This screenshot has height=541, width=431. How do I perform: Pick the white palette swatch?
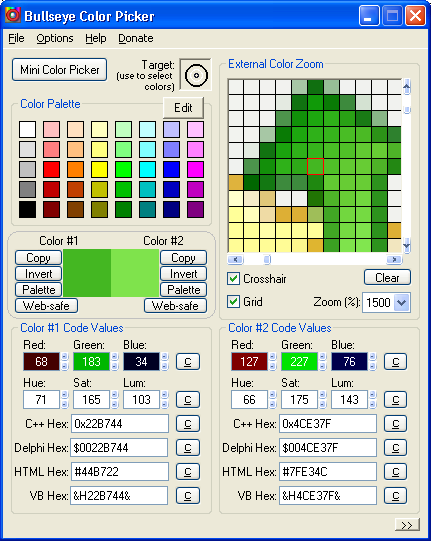coord(28,129)
